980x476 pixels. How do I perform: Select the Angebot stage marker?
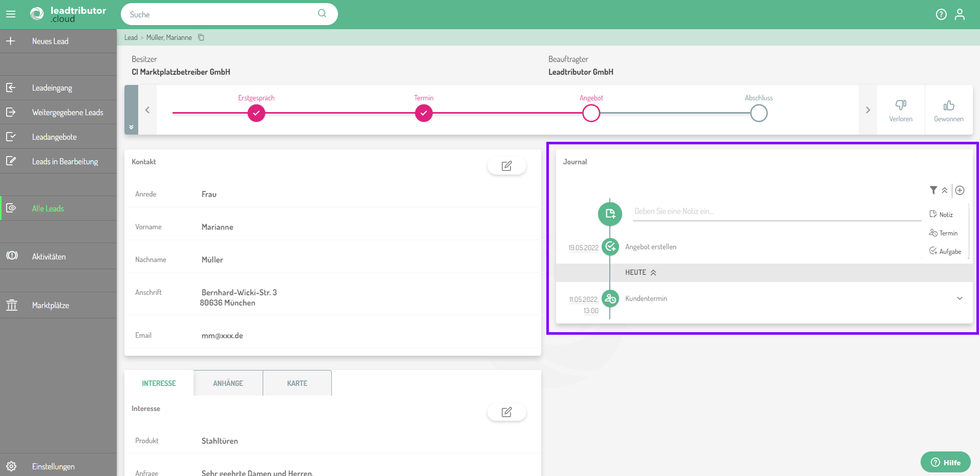point(591,113)
